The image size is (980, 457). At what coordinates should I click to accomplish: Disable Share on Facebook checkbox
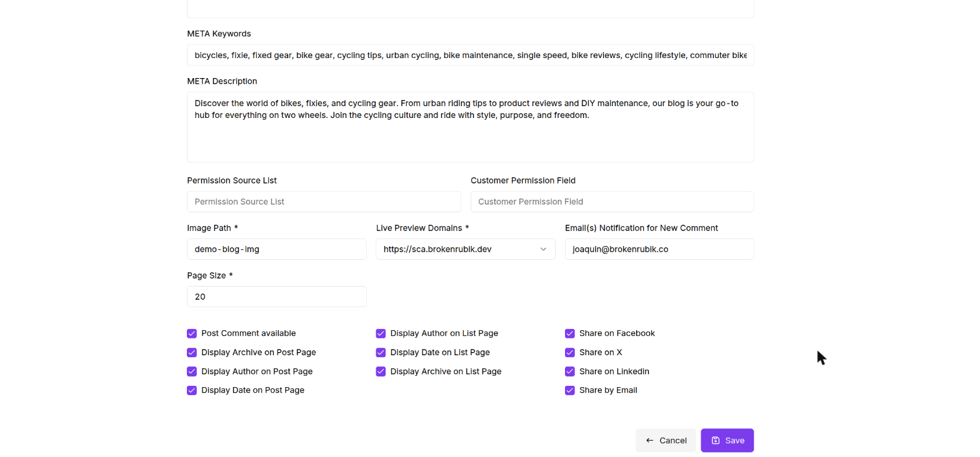click(570, 333)
